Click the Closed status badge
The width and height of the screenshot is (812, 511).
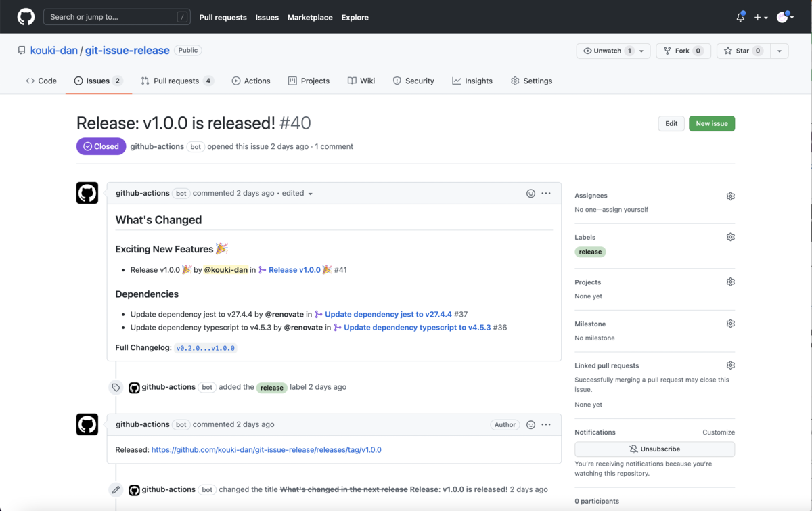[101, 146]
